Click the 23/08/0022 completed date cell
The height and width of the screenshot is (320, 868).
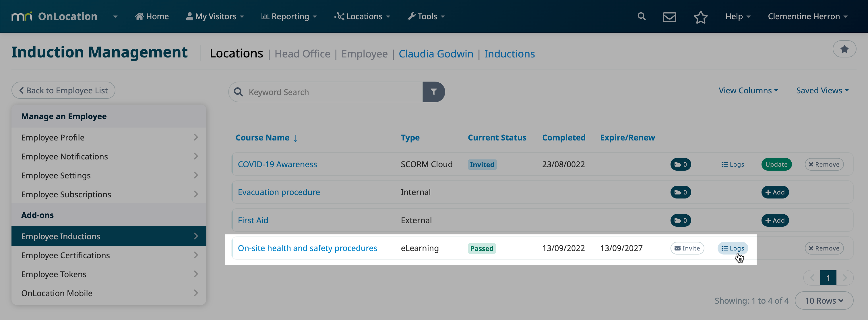[x=563, y=164]
